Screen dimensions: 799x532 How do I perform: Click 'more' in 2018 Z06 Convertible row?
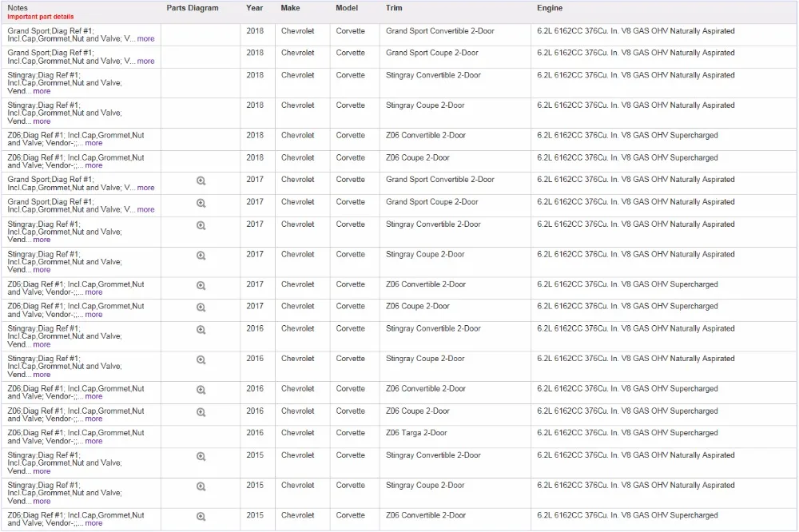(93, 143)
